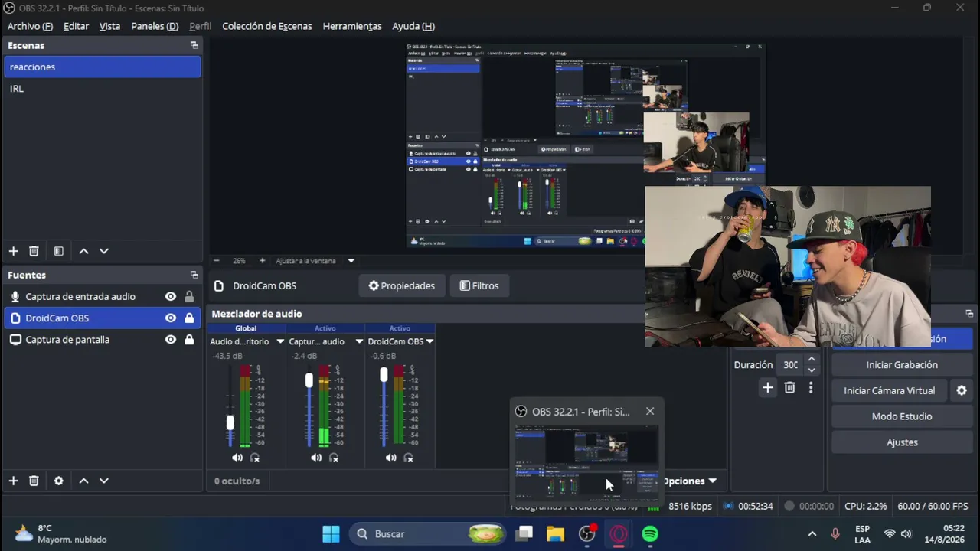Lock the Captura de entrada audio source

pyautogui.click(x=189, y=297)
